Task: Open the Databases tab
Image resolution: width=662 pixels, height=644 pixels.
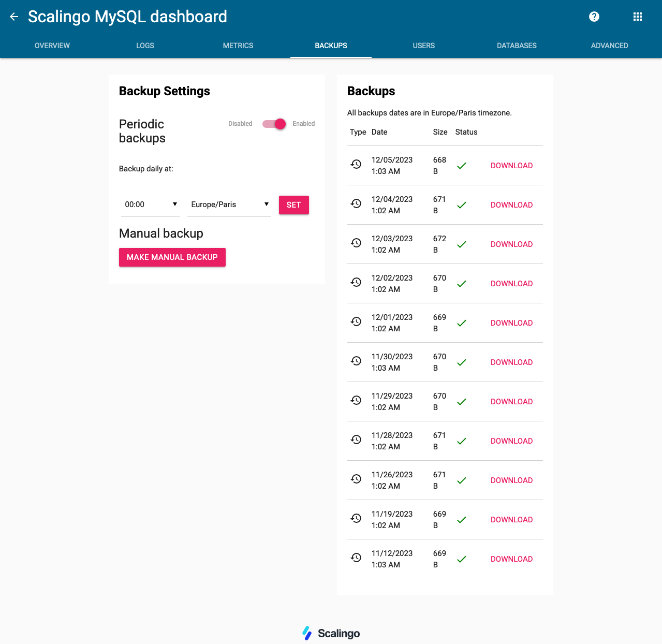Action: point(517,46)
